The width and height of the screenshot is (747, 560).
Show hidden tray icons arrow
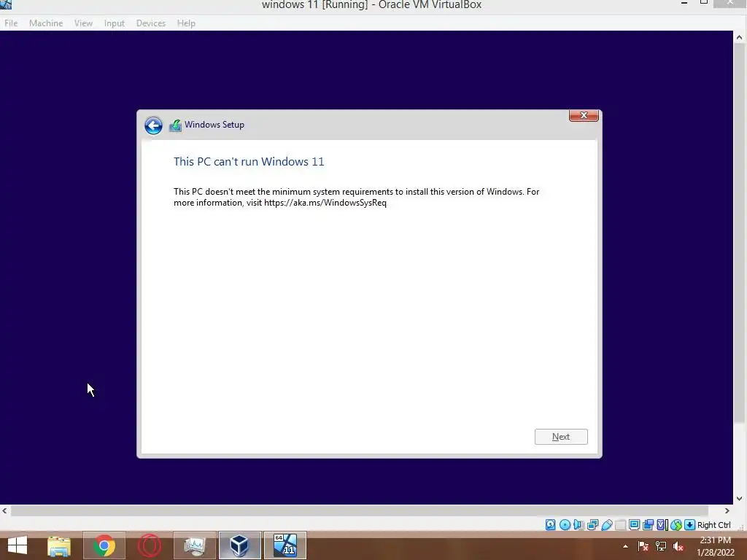(625, 546)
